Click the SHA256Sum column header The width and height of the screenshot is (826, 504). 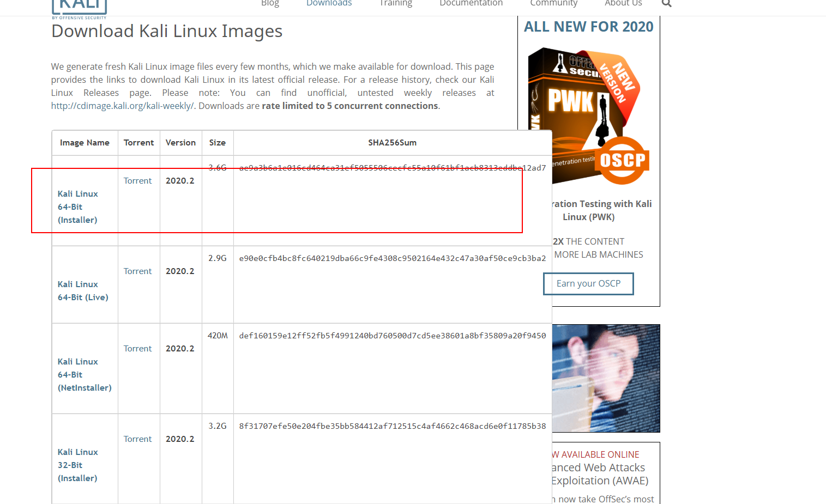coord(392,143)
